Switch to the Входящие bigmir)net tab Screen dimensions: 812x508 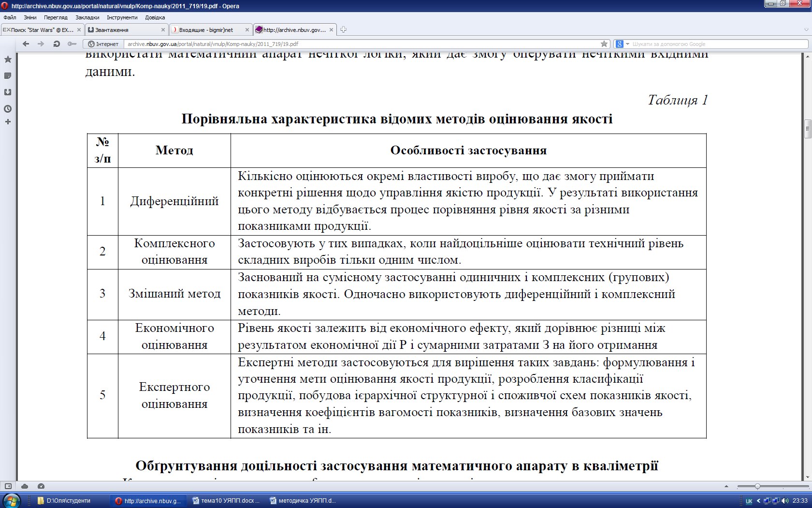tap(211, 30)
